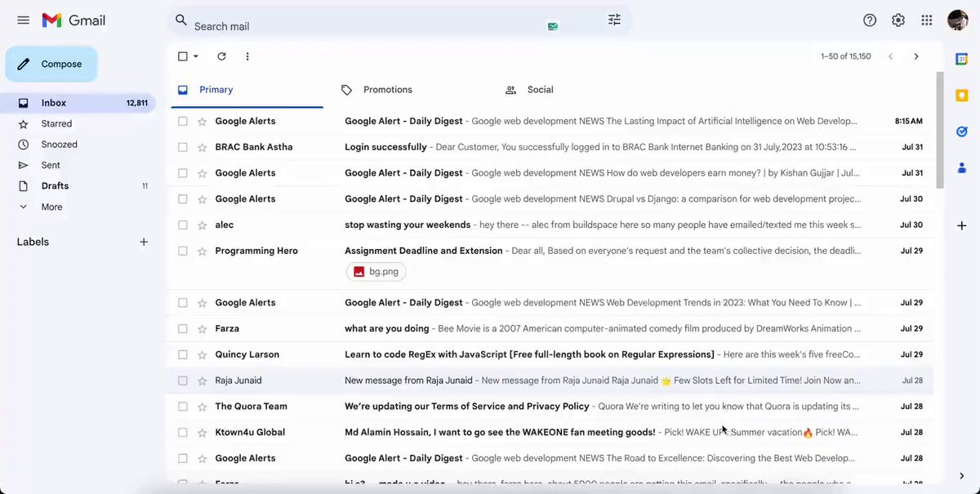Show the side panel arrow at the bottom right
Viewport: 980px width, 494px height.
point(962,475)
